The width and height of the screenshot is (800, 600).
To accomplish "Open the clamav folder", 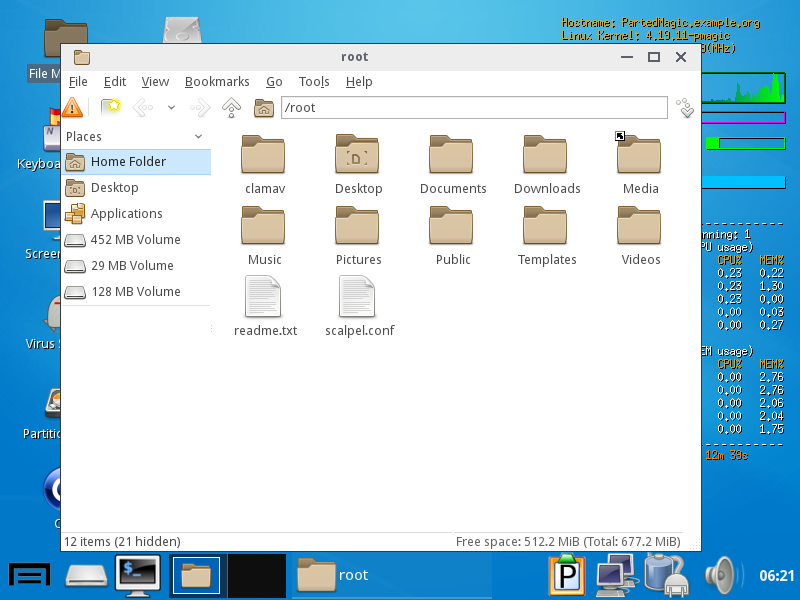I will pos(264,166).
